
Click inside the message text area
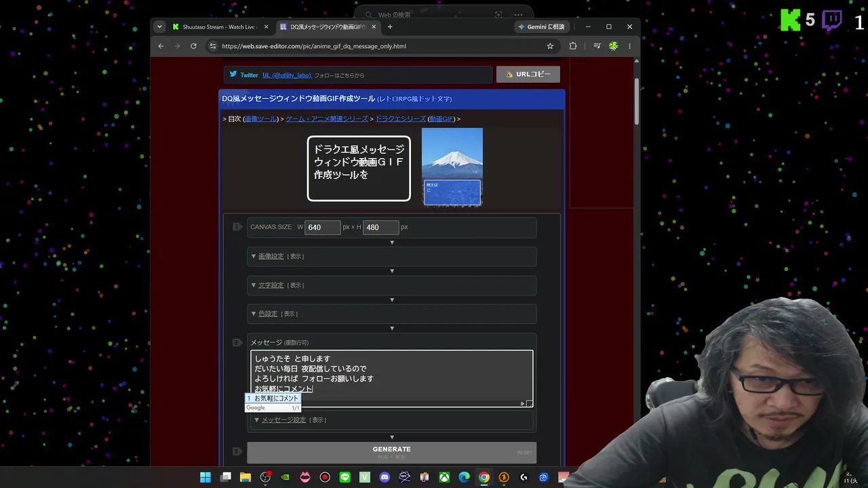392,378
